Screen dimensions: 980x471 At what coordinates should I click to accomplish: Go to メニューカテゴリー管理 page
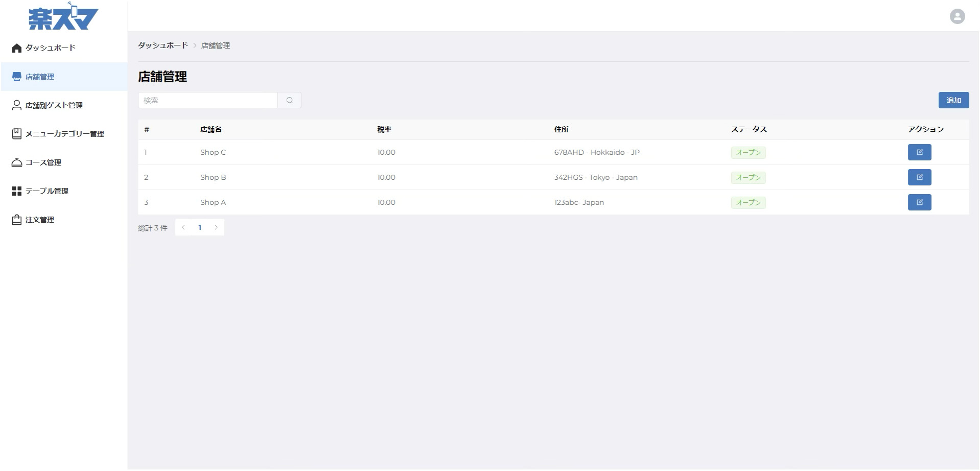click(64, 134)
